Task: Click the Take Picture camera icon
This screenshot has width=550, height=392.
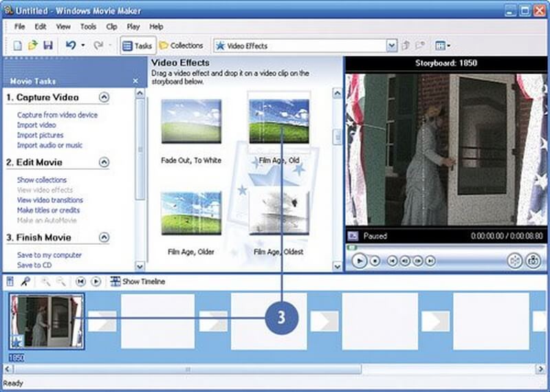Action: [533, 261]
